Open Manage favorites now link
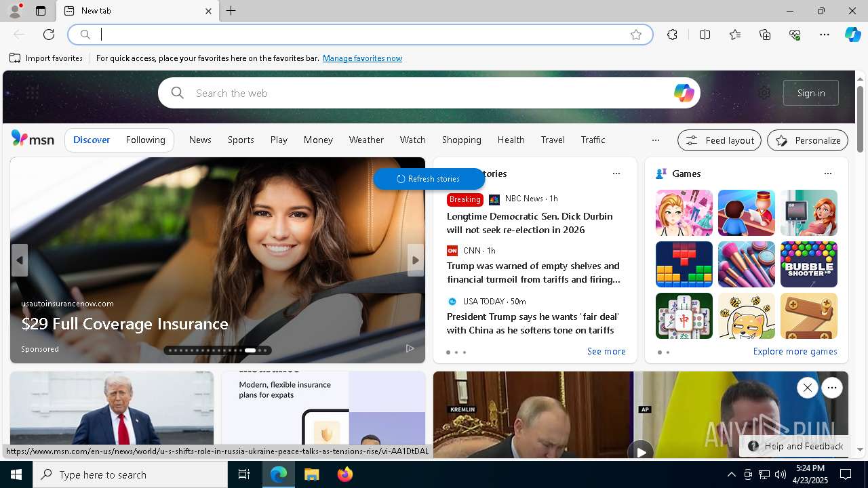This screenshot has height=488, width=868. point(362,58)
